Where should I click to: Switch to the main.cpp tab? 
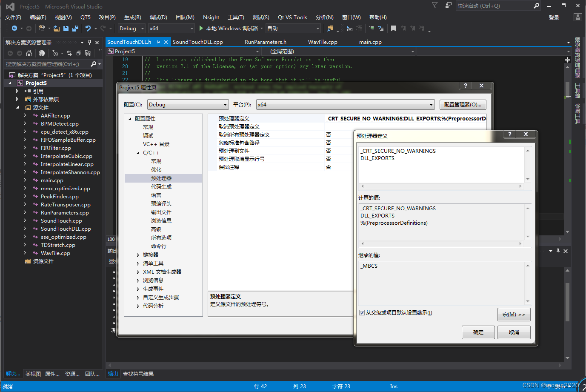tap(370, 42)
